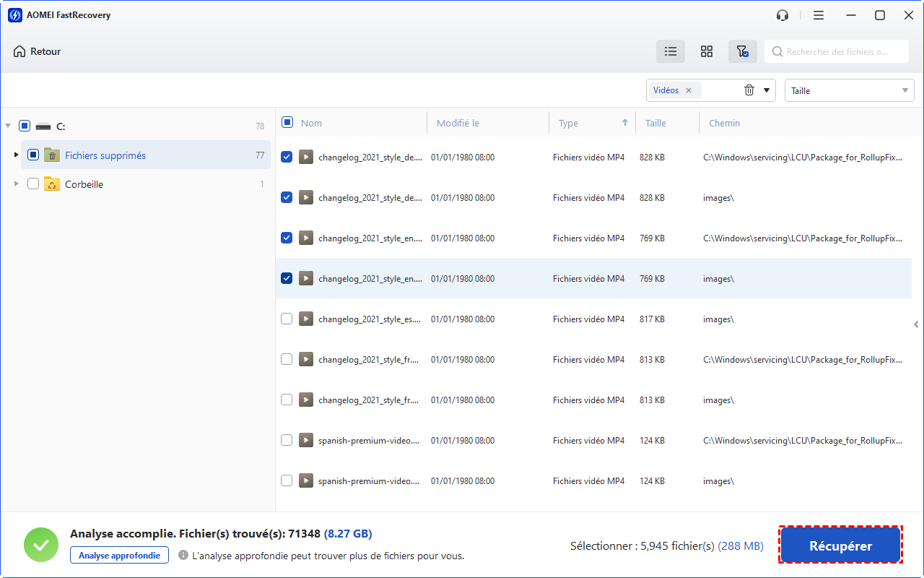
Task: Expand the Fichiers supprimés tree node
Action: tap(17, 155)
